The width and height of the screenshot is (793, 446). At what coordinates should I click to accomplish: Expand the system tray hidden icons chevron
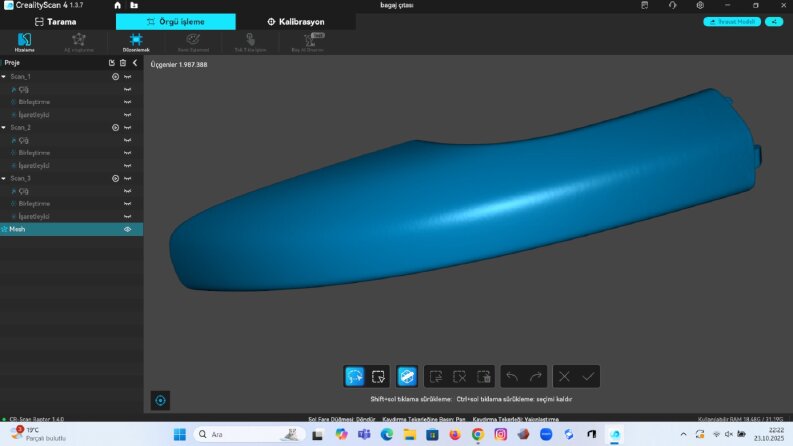[x=683, y=434]
